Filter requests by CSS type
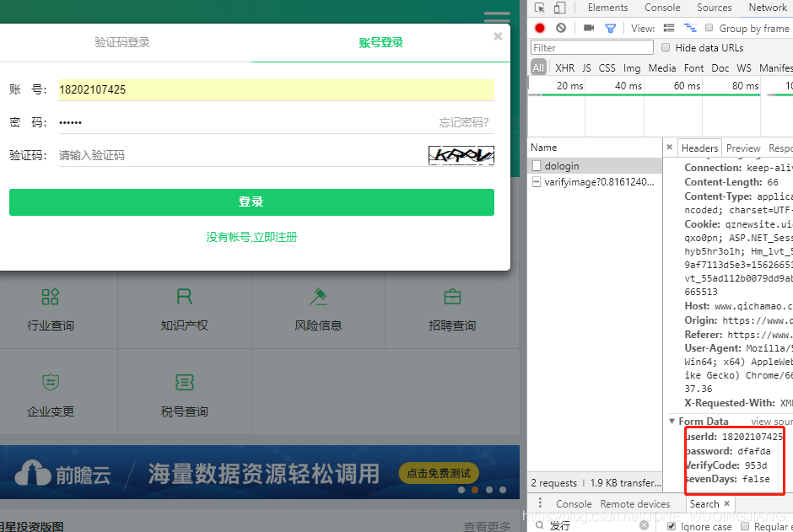Screen dimensions: 793x532 coord(607,67)
